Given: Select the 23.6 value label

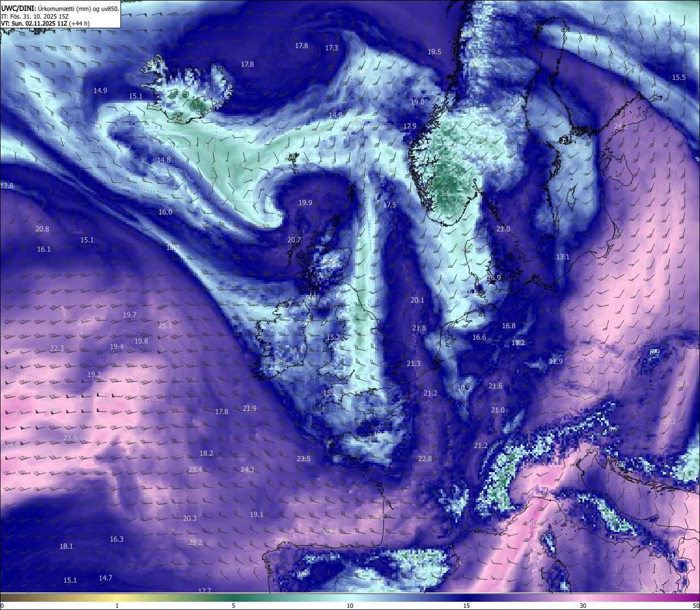Looking at the screenshot, I should [x=70, y=438].
